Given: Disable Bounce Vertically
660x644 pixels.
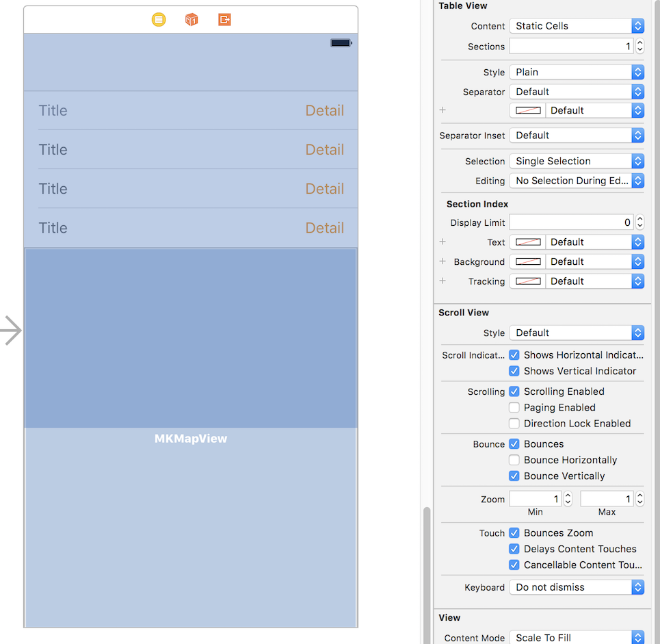Looking at the screenshot, I should [514, 476].
